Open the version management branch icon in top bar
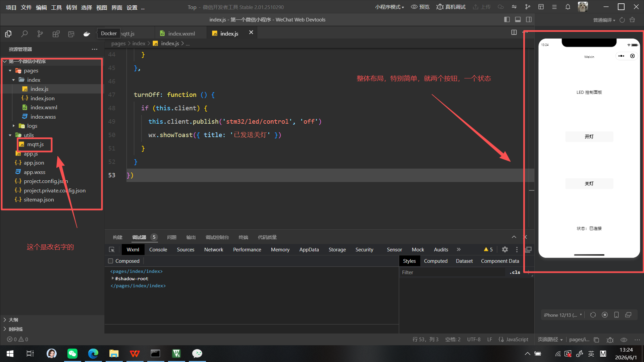Image resolution: width=644 pixels, height=362 pixels. [528, 7]
